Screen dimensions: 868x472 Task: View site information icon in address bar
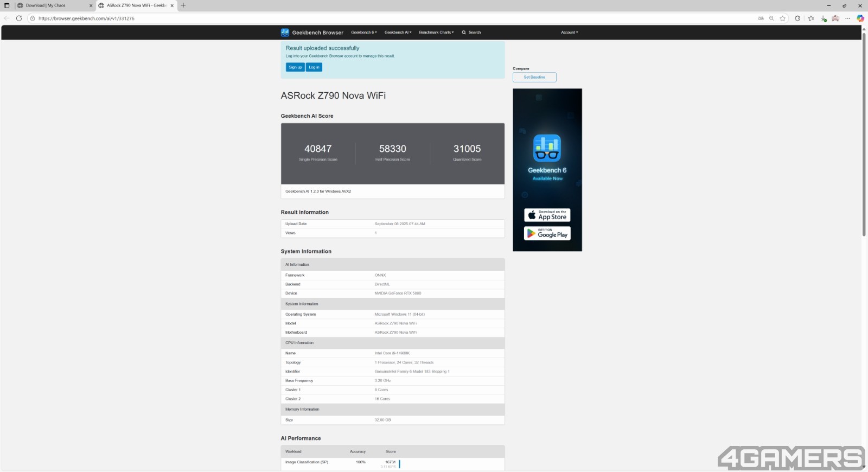pos(32,18)
